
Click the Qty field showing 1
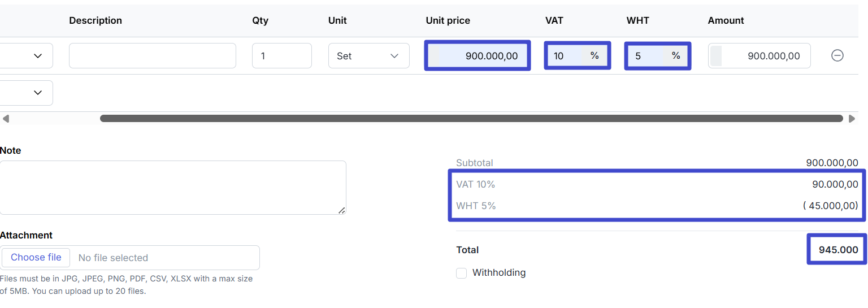coord(281,56)
